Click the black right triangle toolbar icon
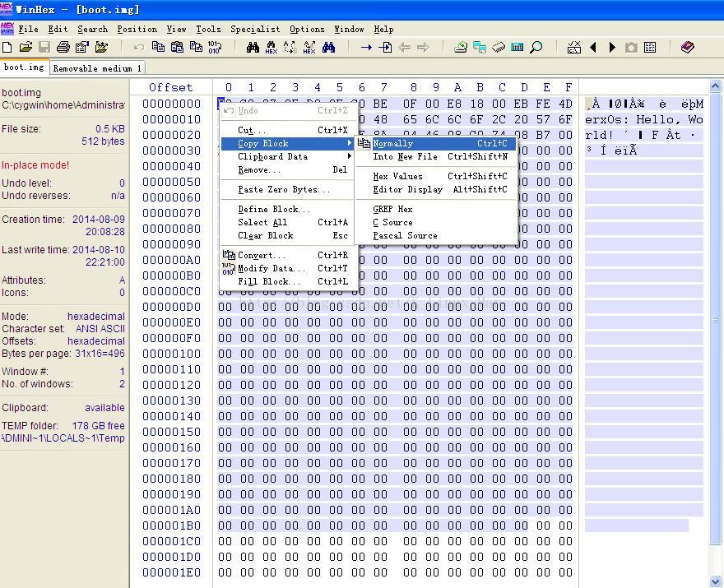 pos(612,47)
